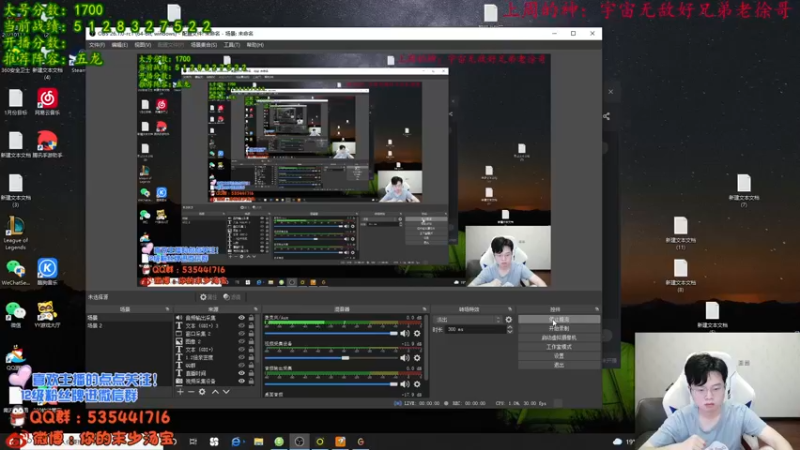800x450 pixels.
Task: Toggle visibility of 图像 2 source
Action: (x=241, y=341)
